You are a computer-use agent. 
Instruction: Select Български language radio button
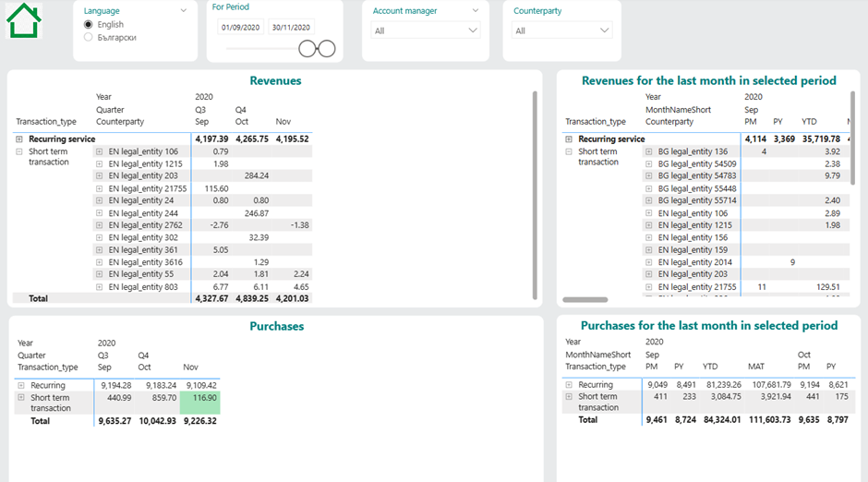point(89,38)
